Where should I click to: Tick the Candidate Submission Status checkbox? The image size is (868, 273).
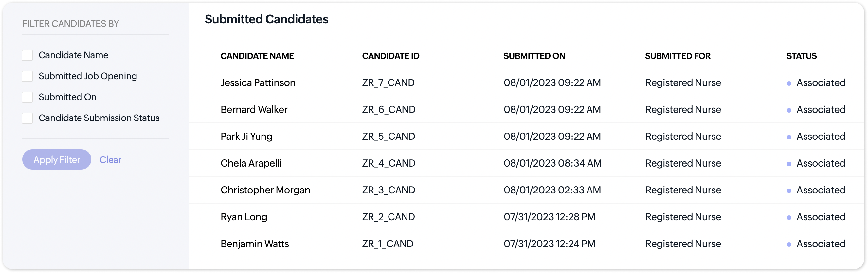(27, 118)
